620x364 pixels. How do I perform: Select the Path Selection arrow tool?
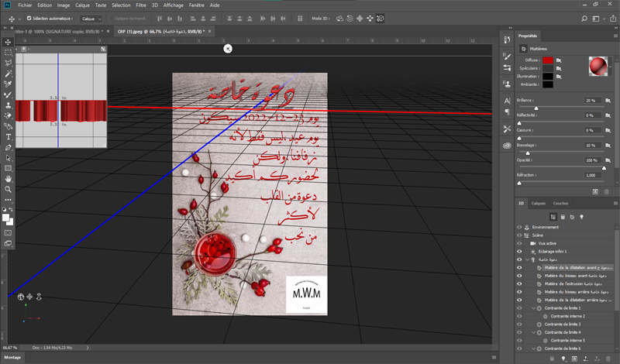tap(8, 158)
